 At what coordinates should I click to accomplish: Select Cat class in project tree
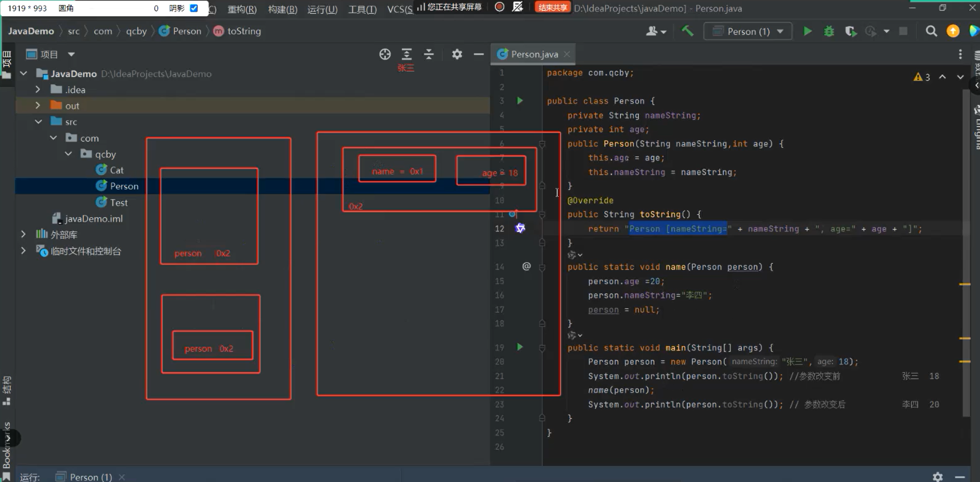click(x=110, y=170)
